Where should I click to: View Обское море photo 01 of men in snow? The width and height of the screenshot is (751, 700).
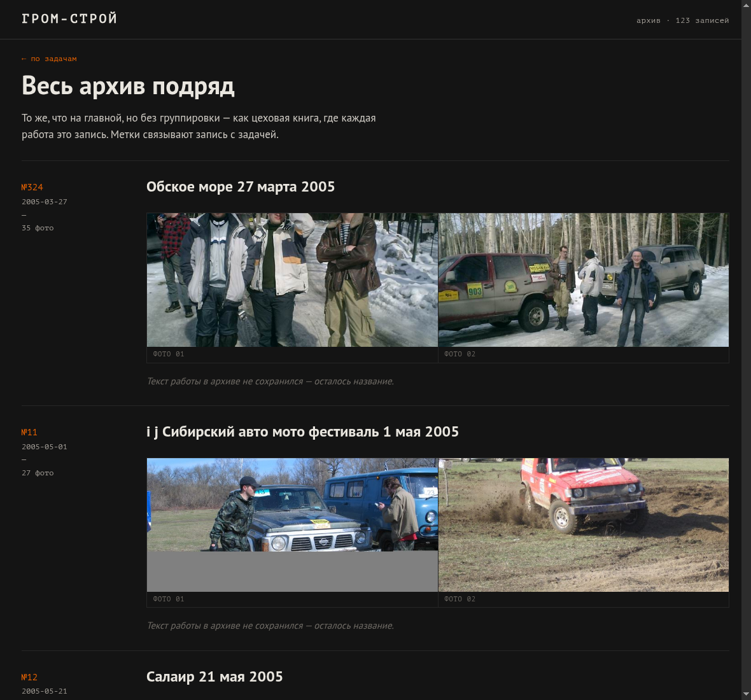292,280
